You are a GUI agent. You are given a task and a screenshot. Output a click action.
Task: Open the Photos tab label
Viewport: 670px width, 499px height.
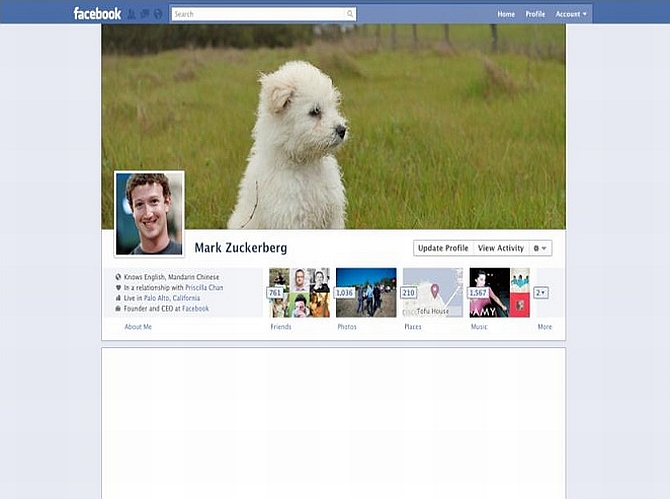[347, 327]
